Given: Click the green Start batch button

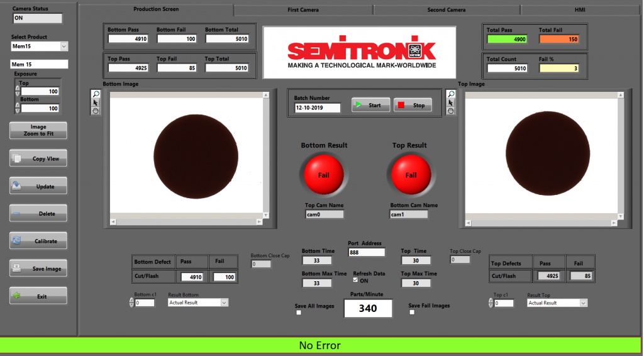Looking at the screenshot, I should coord(370,105).
